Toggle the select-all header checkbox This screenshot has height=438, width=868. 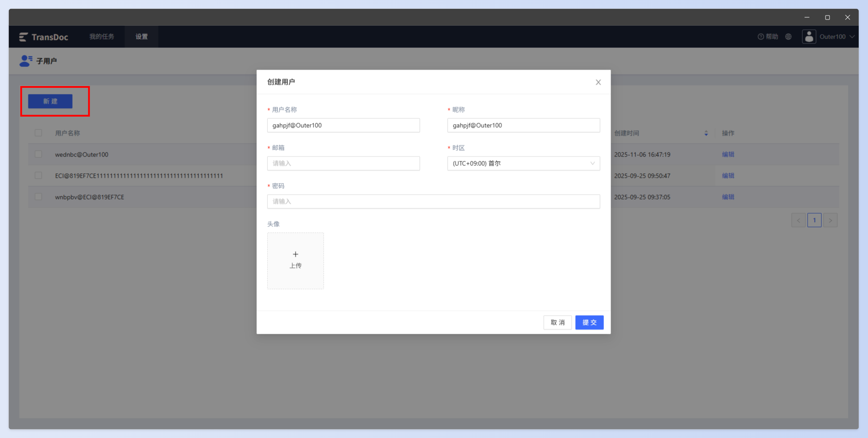coord(39,133)
